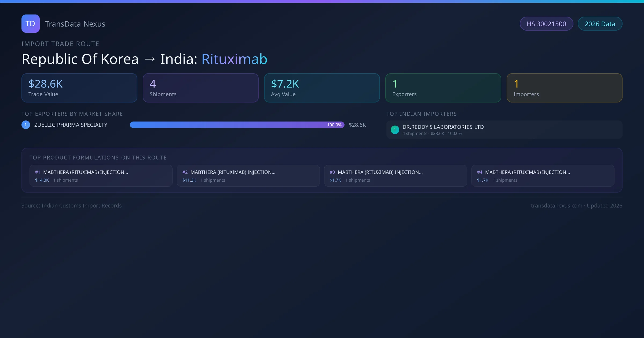
Task: Toggle the HS 30021500 filter pill
Action: (x=546, y=24)
